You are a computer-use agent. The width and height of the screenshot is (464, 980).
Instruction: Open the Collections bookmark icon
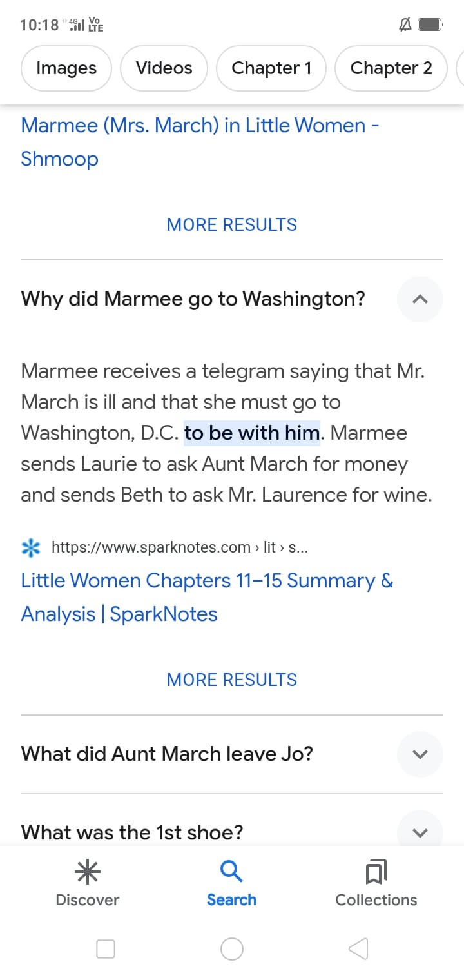[x=376, y=872]
